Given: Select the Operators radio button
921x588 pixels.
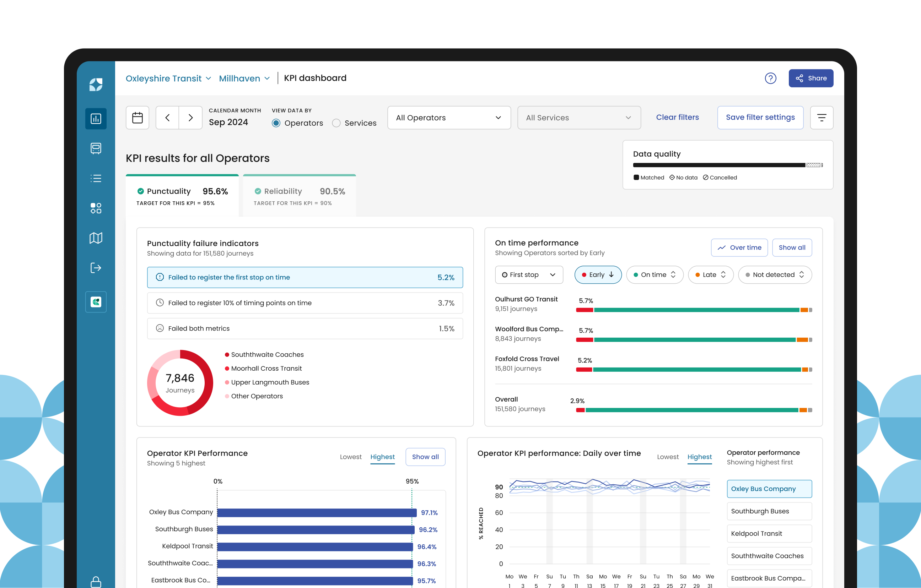Looking at the screenshot, I should coord(276,123).
